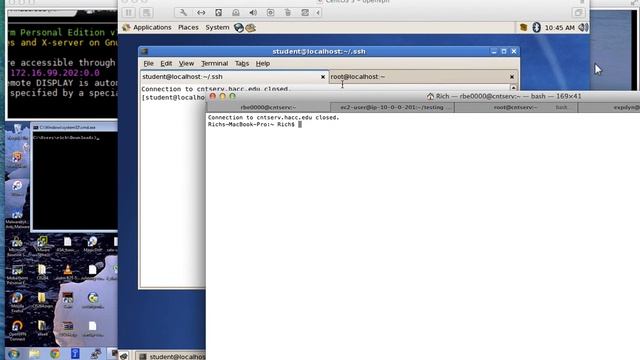Viewport: 640px width, 360px height.
Task: Launch web browser globe icon in GNOME panel
Action: pyautogui.click(x=239, y=28)
